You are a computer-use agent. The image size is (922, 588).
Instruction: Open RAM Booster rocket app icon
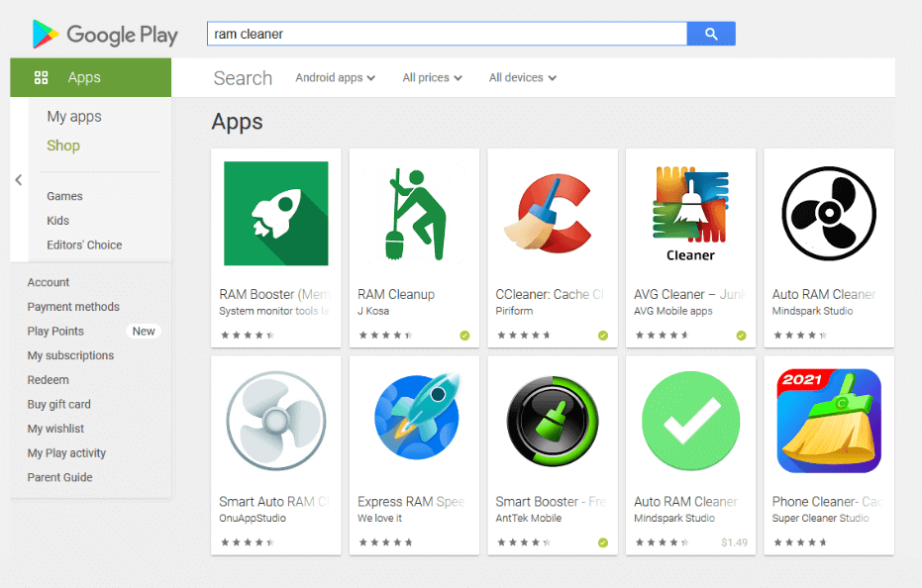pyautogui.click(x=275, y=214)
